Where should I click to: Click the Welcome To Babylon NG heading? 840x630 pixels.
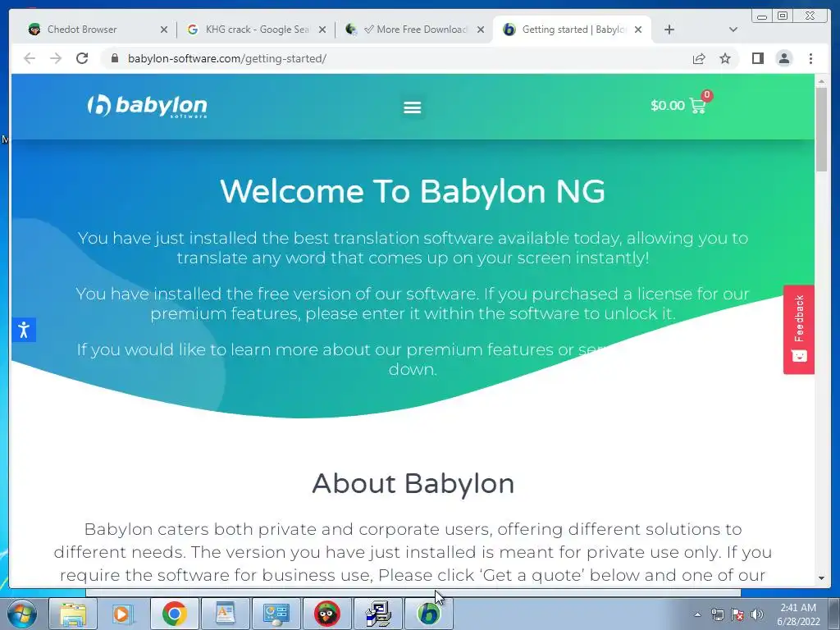click(x=413, y=191)
